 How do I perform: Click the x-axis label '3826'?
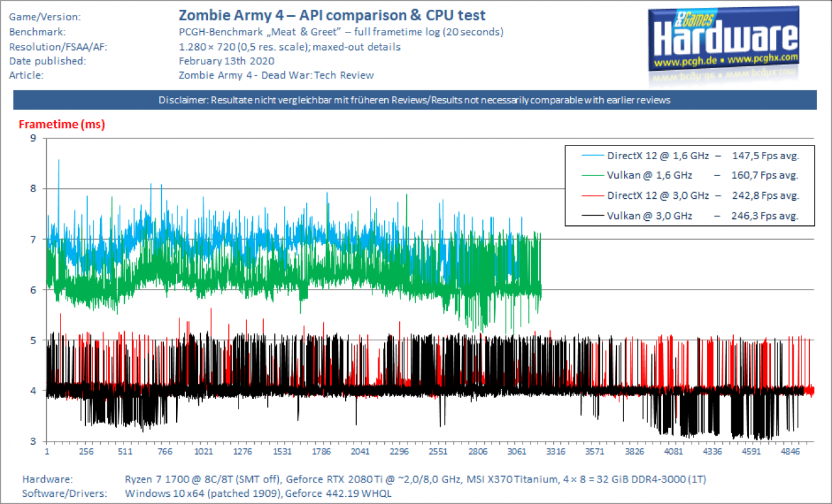634,451
